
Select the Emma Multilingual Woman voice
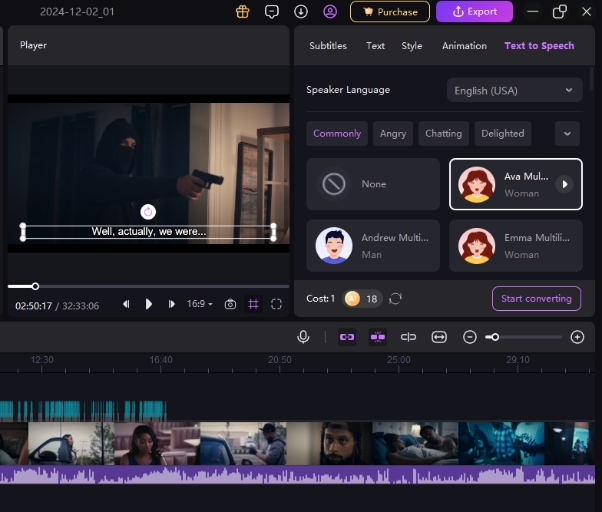click(516, 246)
